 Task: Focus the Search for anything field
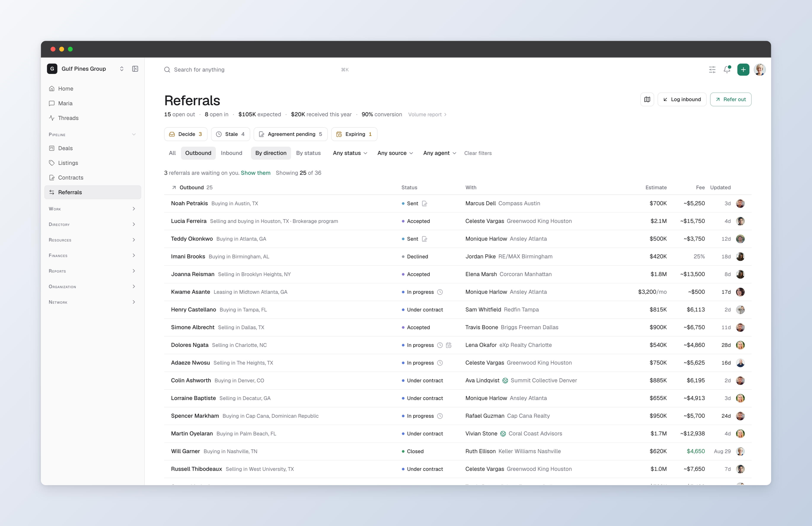[256, 70]
